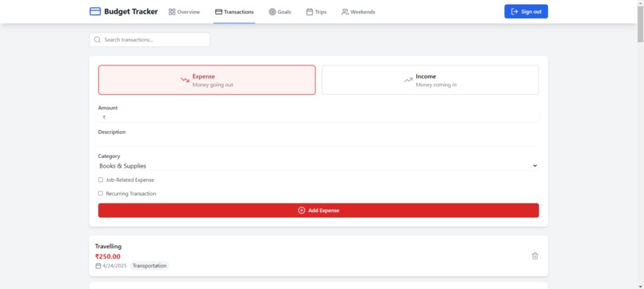This screenshot has height=289, width=644.
Task: Click the plus circle icon in Add Expense
Action: tap(301, 210)
